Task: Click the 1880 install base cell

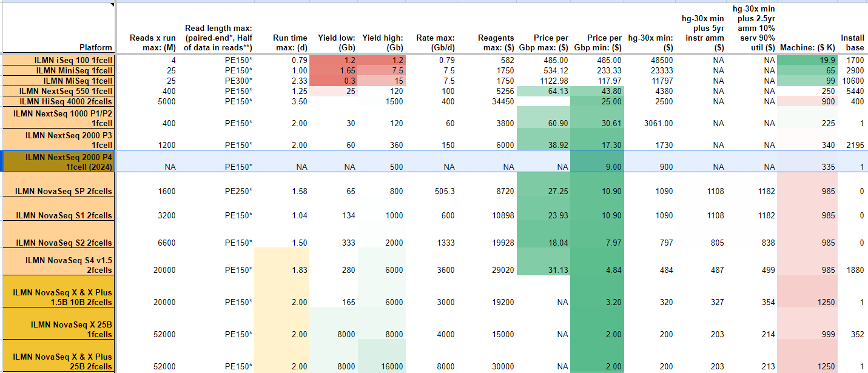Action: (852, 261)
